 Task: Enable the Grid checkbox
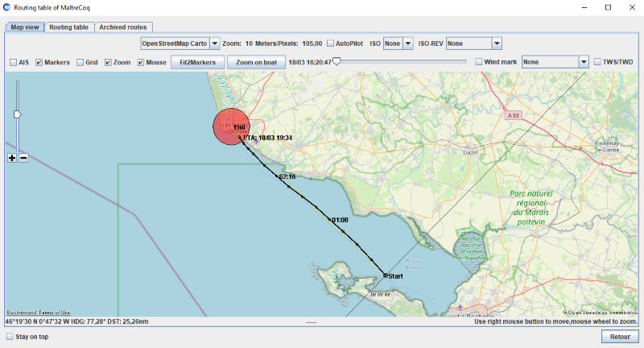click(x=80, y=62)
